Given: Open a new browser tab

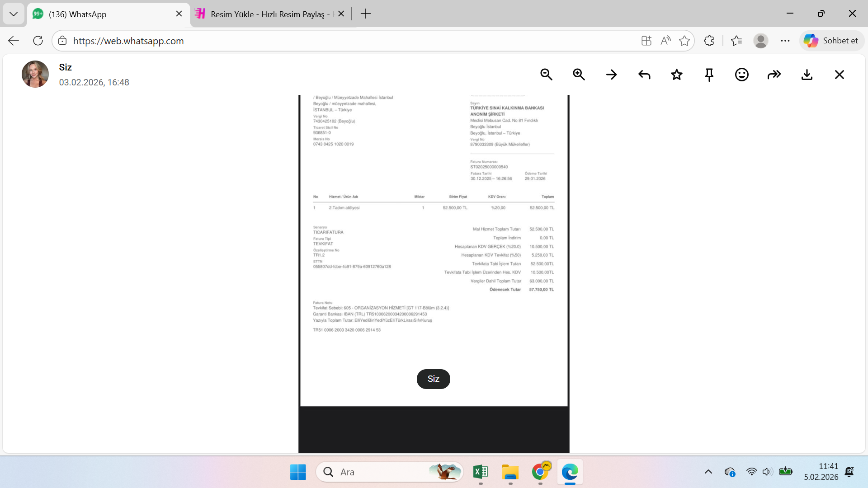Looking at the screenshot, I should point(366,14).
